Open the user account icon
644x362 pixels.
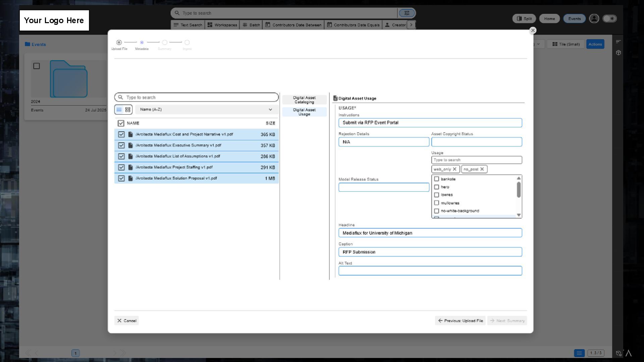[594, 19]
